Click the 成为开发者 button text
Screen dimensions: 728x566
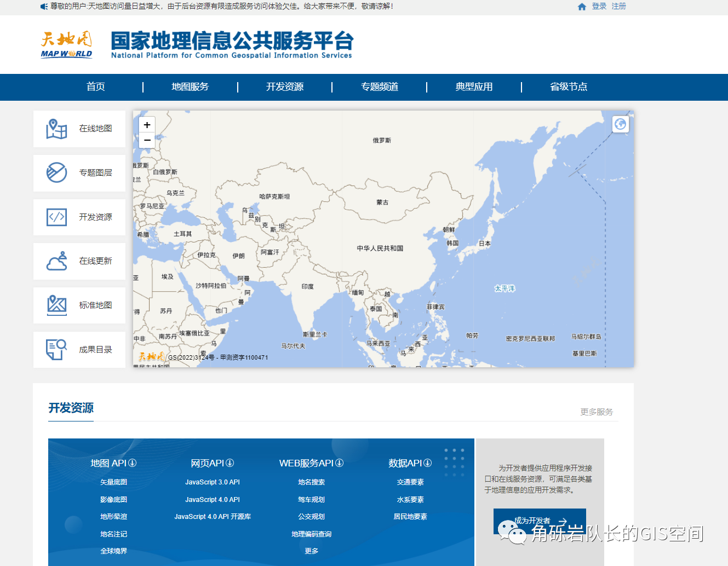[532, 521]
